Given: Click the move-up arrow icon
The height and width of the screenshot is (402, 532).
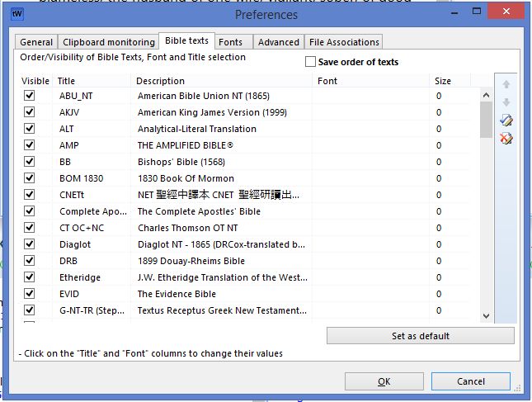Looking at the screenshot, I should point(506,84).
